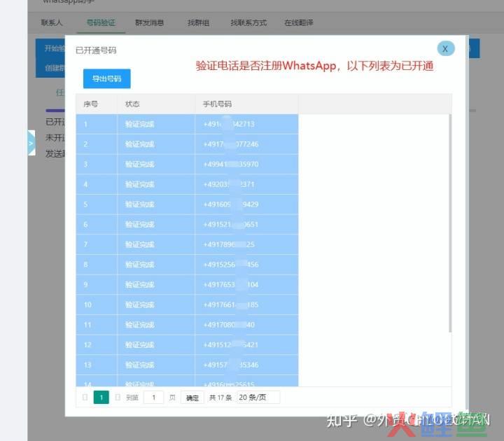Click row number 12 cell
The height and width of the screenshot is (441, 504).
click(x=97, y=344)
